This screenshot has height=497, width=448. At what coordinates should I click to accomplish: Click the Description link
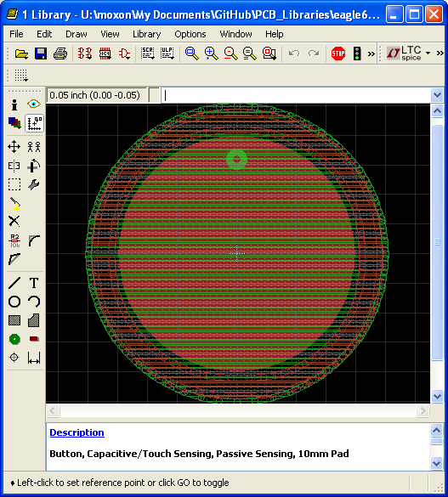click(x=77, y=432)
